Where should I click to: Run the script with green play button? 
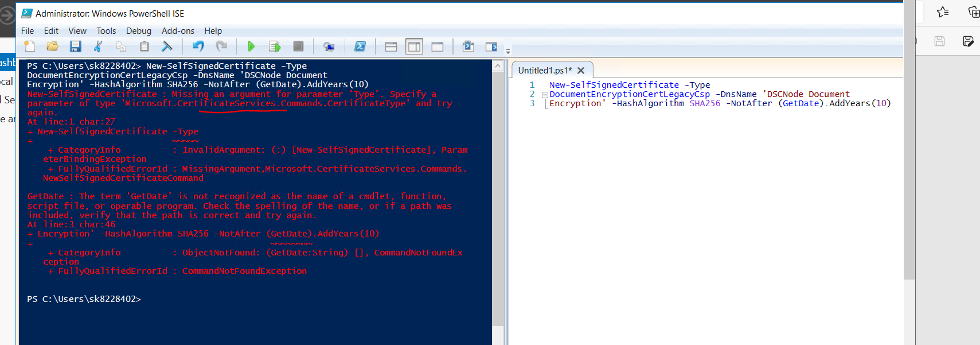[251, 46]
